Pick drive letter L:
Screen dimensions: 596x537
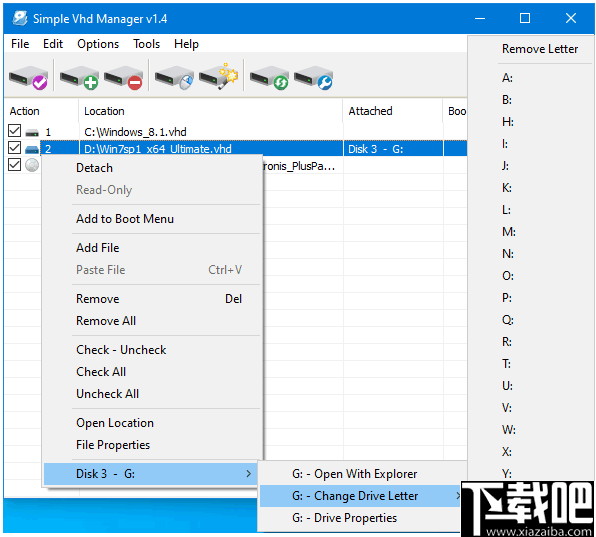(532, 210)
